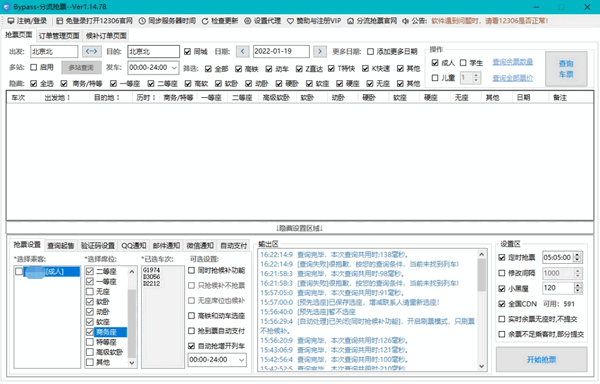Image resolution: width=600 pixels, height=384 pixels.
Task: Visit 分流抢票官网 from toolbar
Action: (372, 21)
